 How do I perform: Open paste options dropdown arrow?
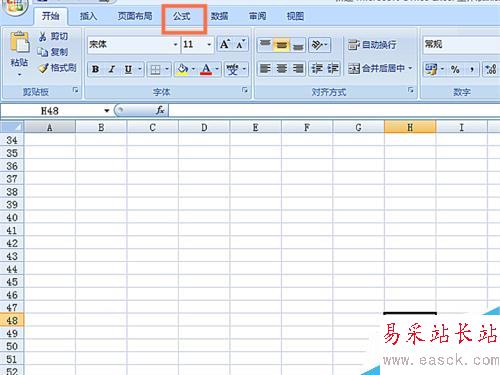[19, 74]
